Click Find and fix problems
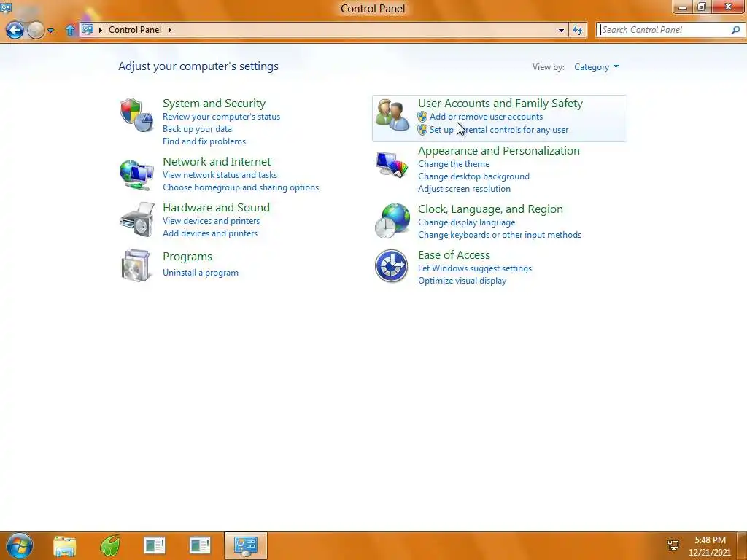This screenshot has width=747, height=560. tap(204, 141)
